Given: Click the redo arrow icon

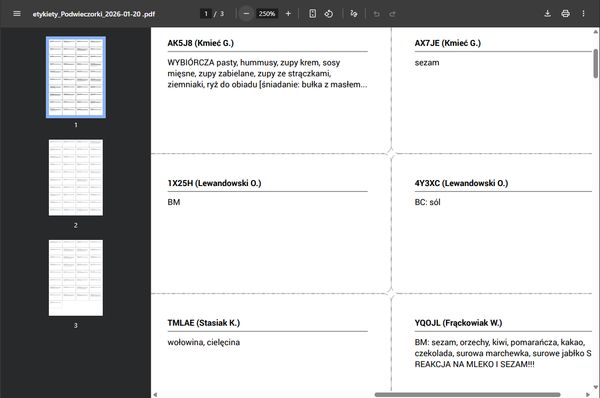Looking at the screenshot, I should pos(392,14).
